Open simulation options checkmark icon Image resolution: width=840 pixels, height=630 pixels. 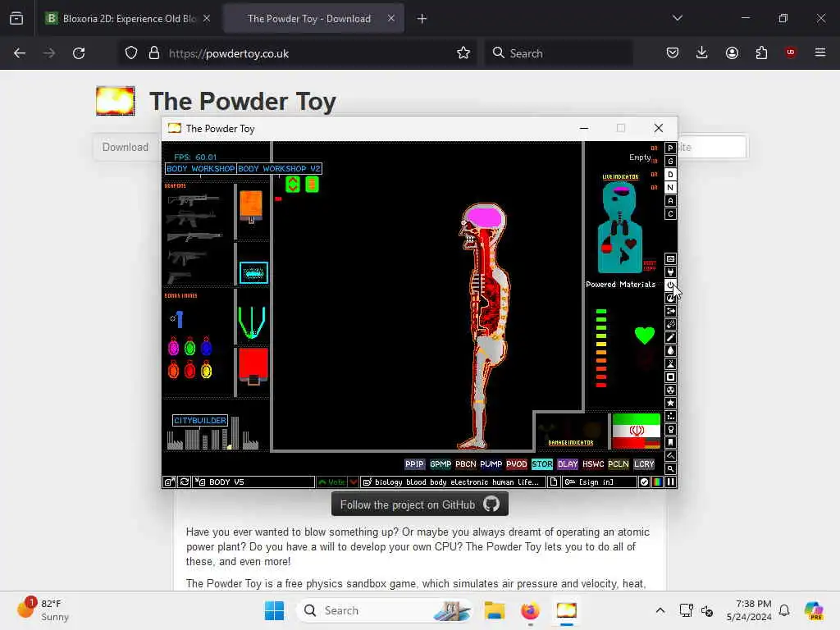[645, 482]
